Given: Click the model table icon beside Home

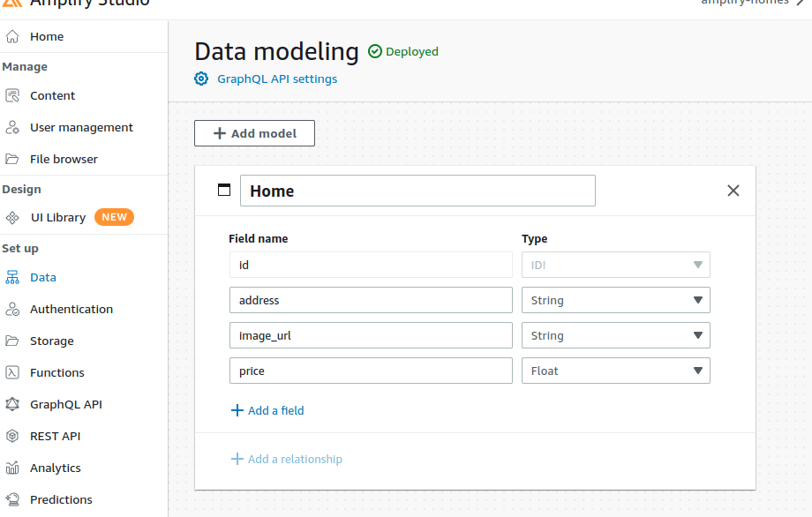Looking at the screenshot, I should pos(224,190).
